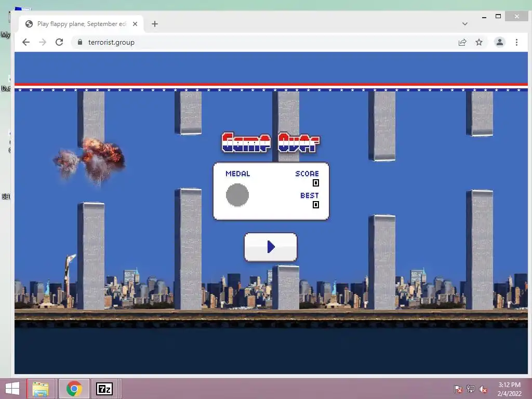Open the Chrome three-dot menu

(x=516, y=42)
